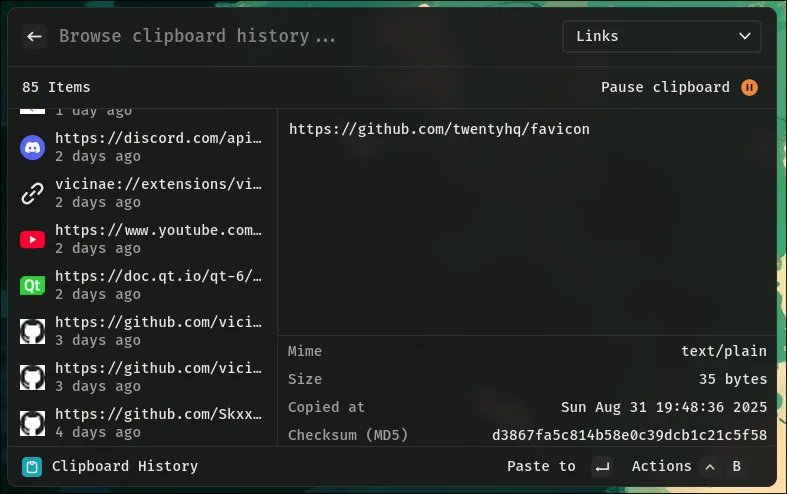
Task: Select the doc.qt.io/qt-6 link entry
Action: click(158, 286)
